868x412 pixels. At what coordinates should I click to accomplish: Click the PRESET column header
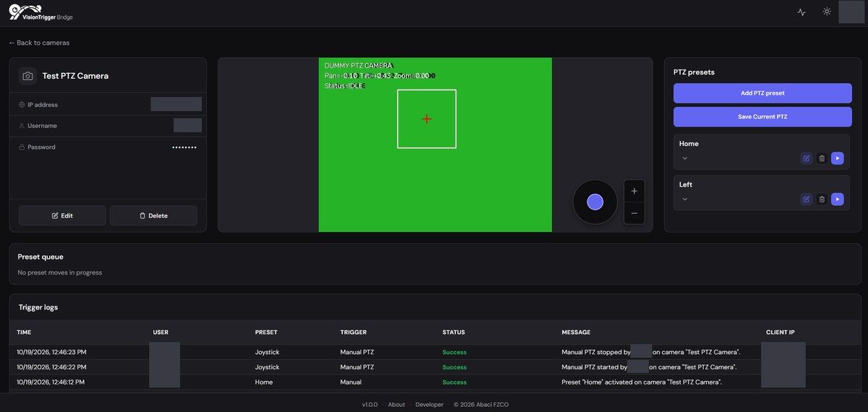click(266, 332)
